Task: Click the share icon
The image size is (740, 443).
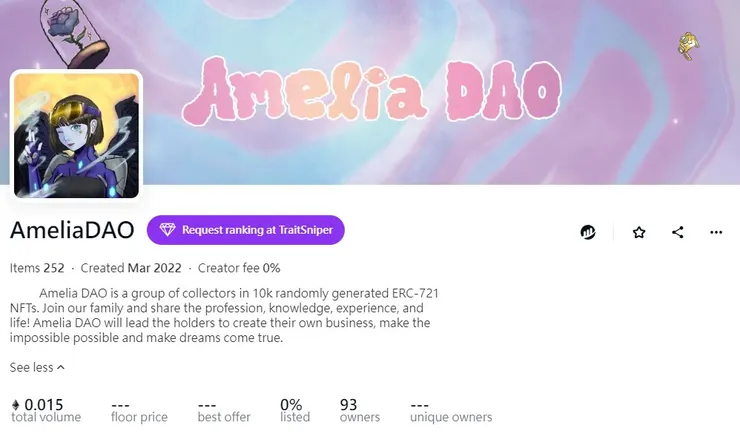Action: [x=678, y=232]
